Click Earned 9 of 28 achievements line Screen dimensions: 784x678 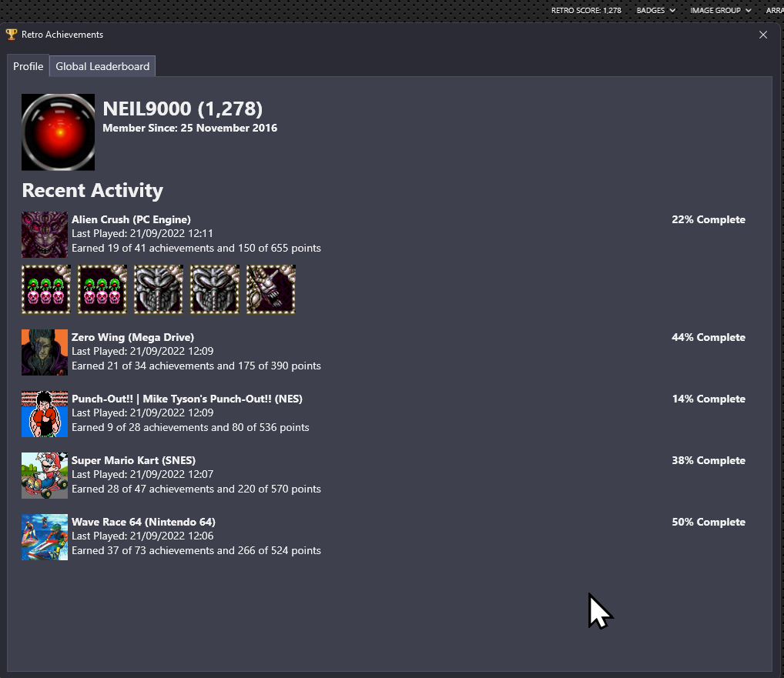[x=190, y=427]
